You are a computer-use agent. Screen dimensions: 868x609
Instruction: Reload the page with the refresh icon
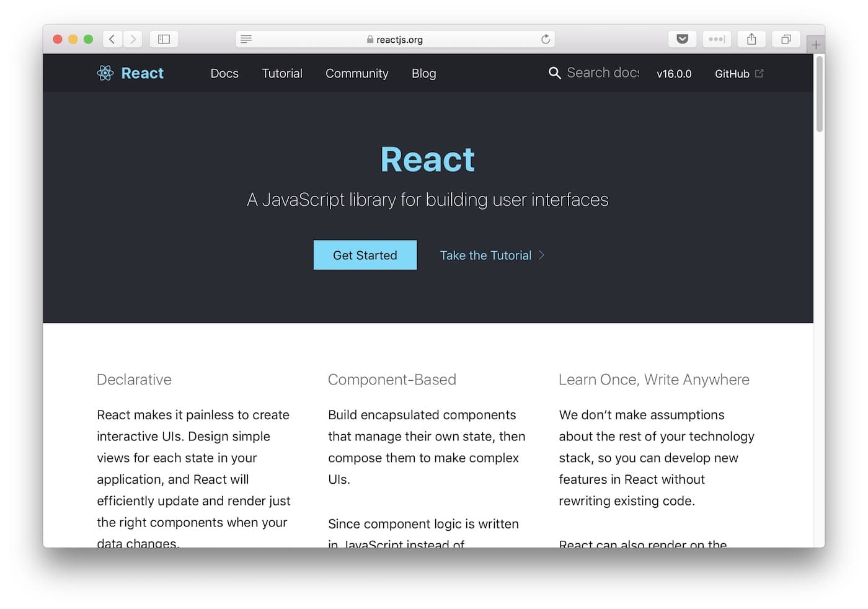(x=545, y=38)
